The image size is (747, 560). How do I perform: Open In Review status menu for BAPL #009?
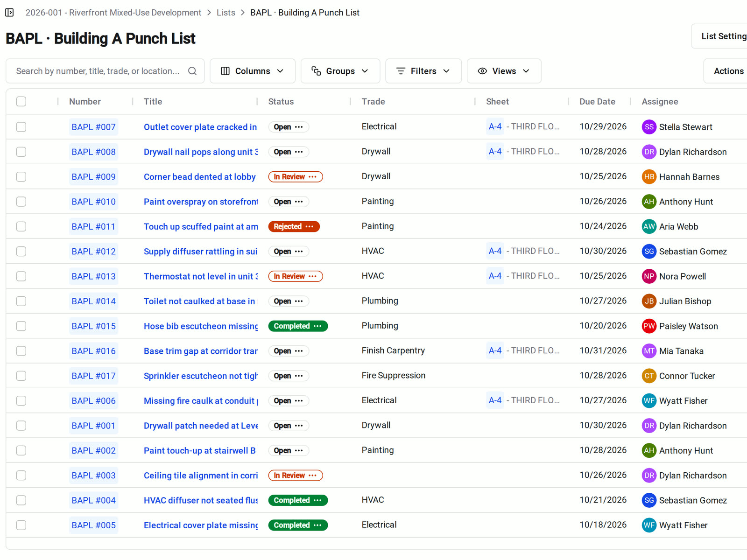click(x=313, y=177)
